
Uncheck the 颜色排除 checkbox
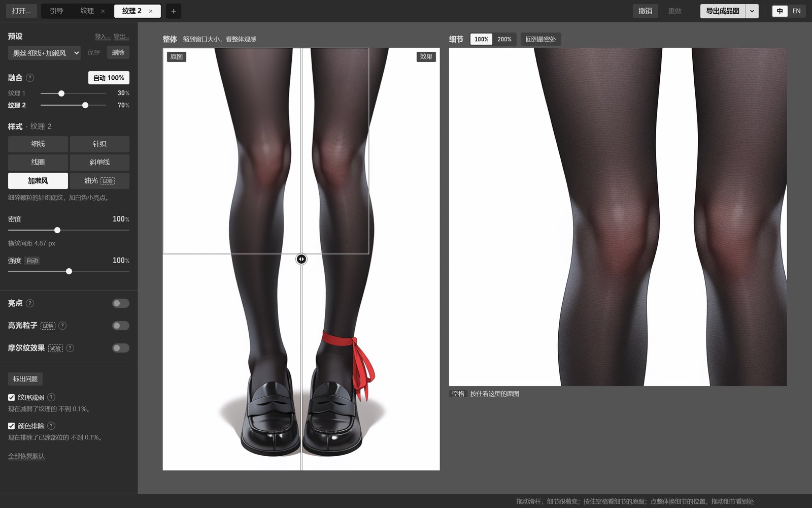(11, 426)
